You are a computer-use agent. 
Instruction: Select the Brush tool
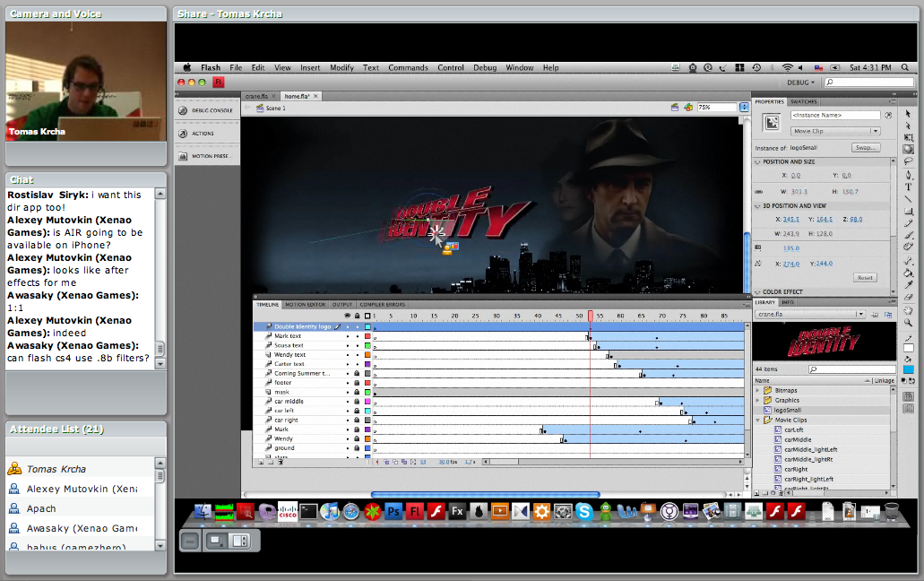908,235
